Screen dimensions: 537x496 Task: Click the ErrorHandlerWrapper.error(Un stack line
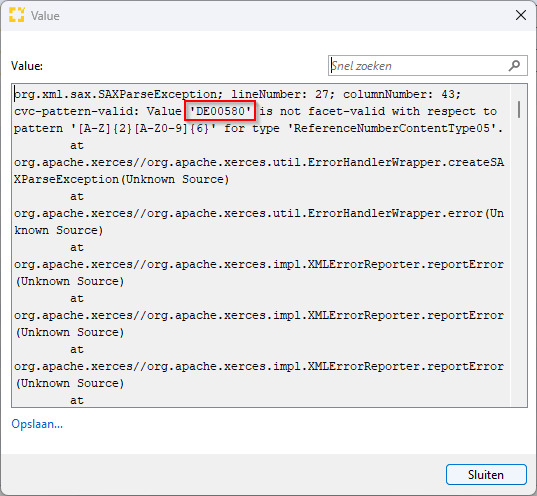point(259,213)
